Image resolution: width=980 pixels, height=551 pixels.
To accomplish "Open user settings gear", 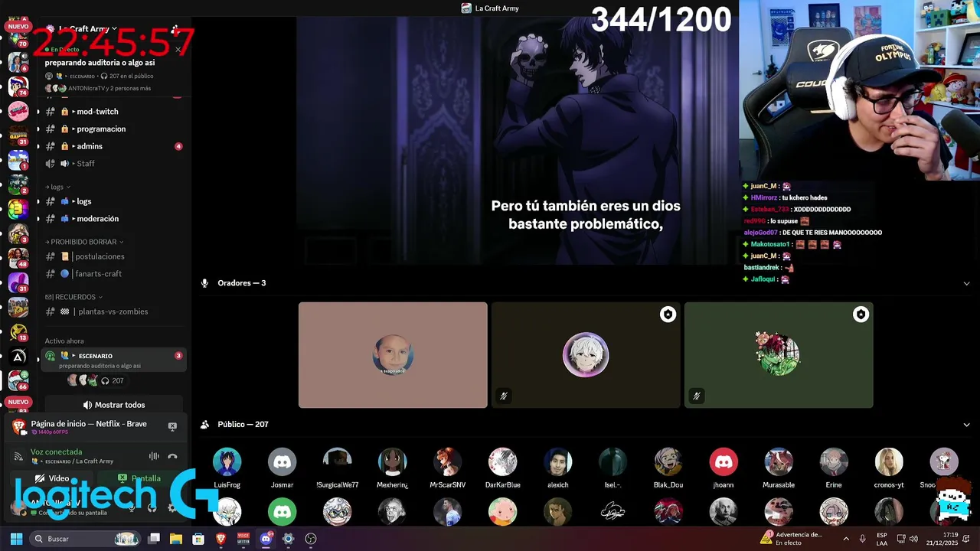I will pyautogui.click(x=171, y=507).
